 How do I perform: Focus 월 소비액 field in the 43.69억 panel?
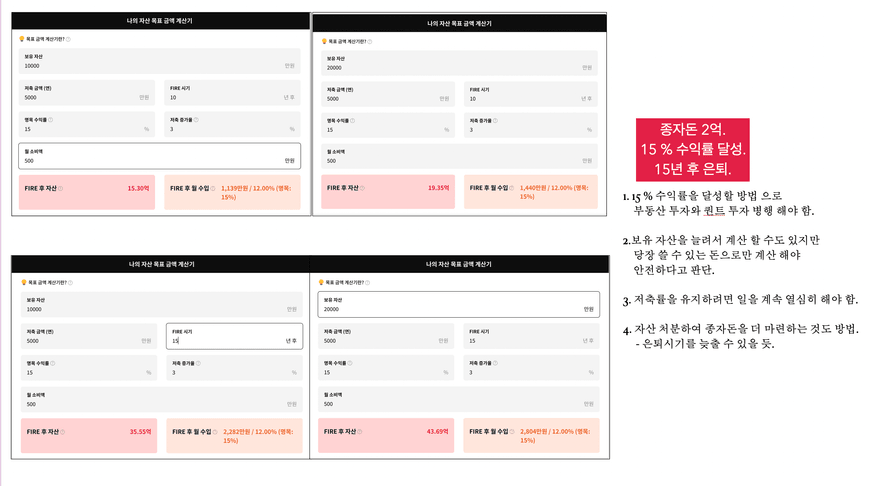[459, 399]
